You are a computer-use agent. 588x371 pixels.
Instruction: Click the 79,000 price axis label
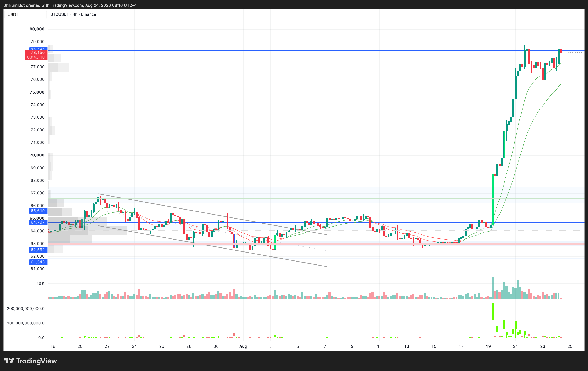(38, 42)
